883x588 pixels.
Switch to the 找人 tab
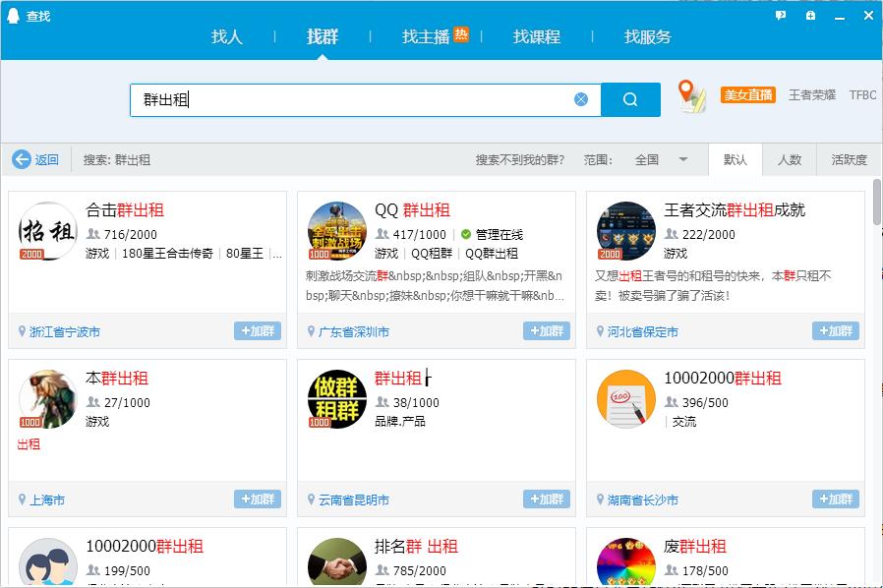tap(227, 36)
